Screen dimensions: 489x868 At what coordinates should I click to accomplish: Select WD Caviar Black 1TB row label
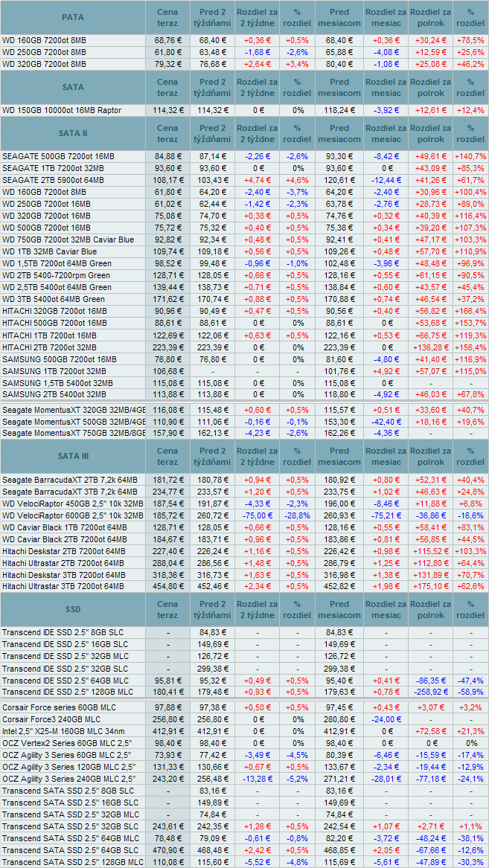coord(65,527)
